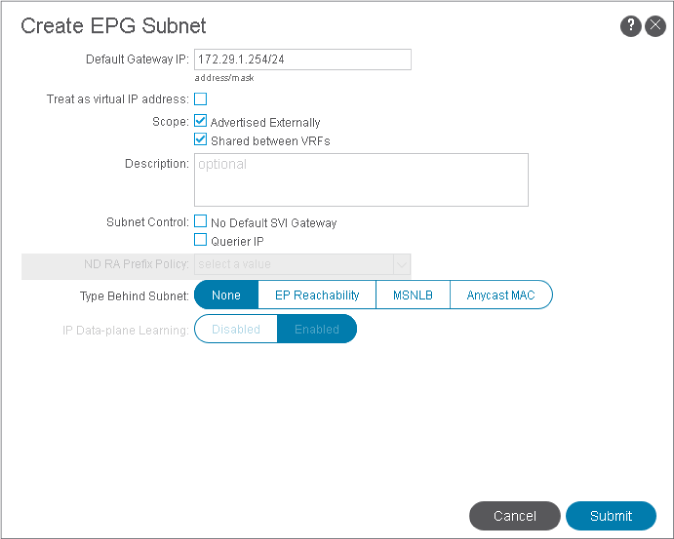Set IP Data-plane Learning to Disabled

(x=236, y=329)
